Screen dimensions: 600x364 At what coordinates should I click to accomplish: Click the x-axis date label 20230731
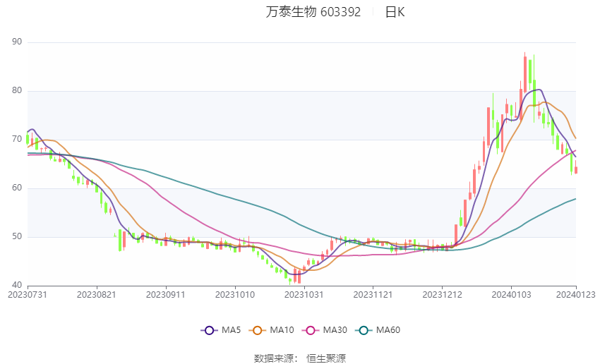pyautogui.click(x=28, y=295)
